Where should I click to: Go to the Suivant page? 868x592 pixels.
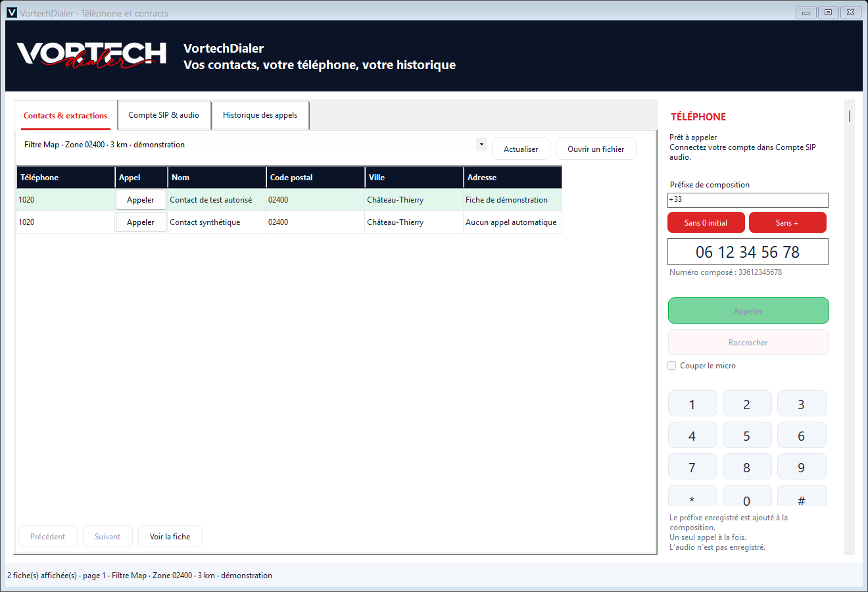[108, 537]
